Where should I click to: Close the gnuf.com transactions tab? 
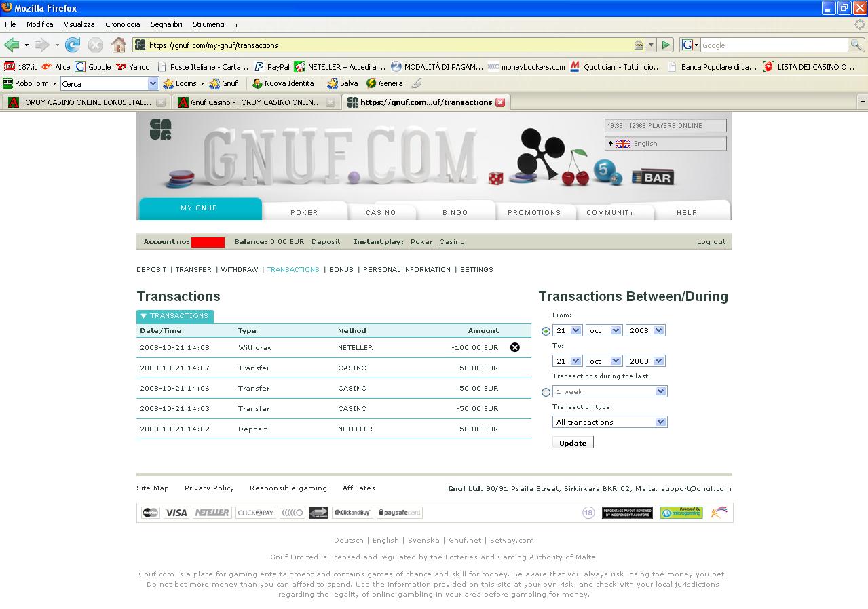[x=500, y=102]
